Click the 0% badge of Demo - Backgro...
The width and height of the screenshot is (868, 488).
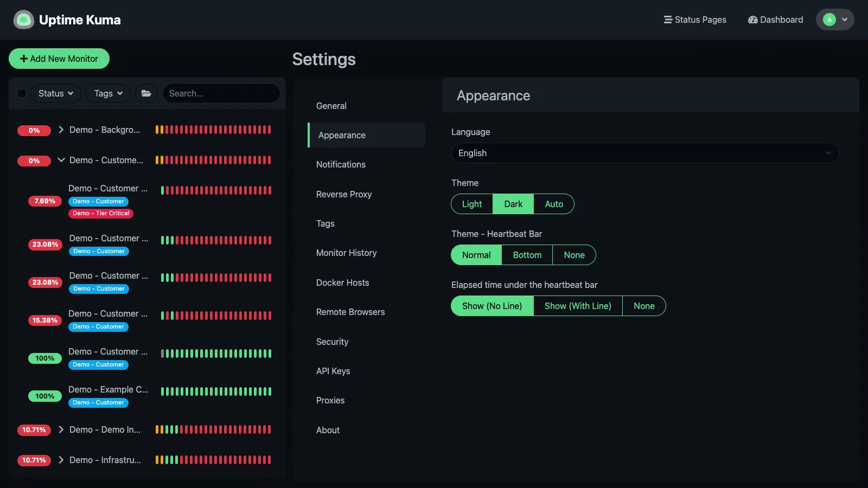pos(34,130)
